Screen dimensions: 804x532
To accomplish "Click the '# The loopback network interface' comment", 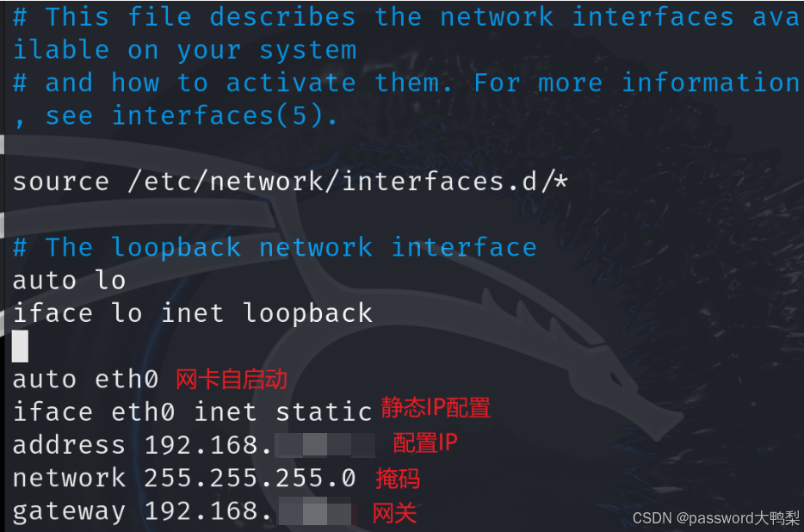I will coord(275,248).
